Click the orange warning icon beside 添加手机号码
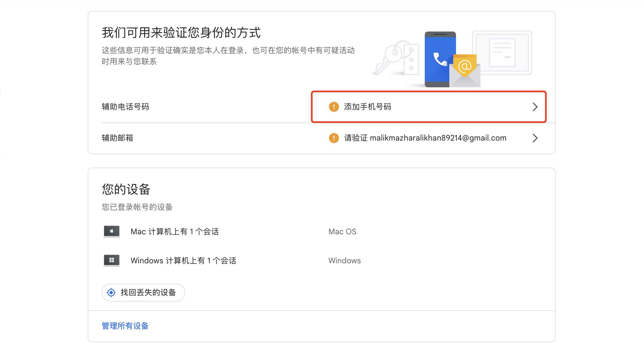 point(334,107)
